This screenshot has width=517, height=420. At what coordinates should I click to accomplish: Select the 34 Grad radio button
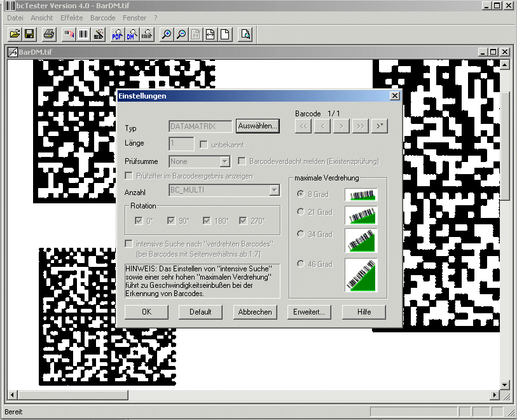pyautogui.click(x=300, y=234)
